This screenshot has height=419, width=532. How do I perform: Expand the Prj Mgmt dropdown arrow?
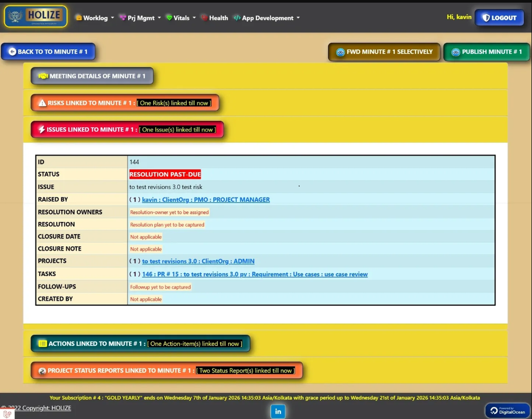(159, 17)
